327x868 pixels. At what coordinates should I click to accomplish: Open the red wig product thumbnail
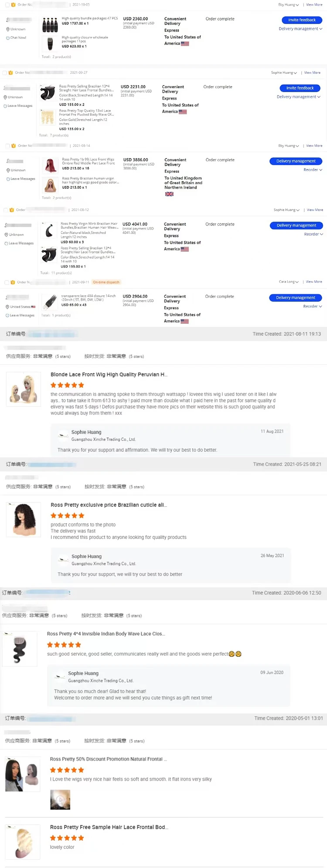50,166
